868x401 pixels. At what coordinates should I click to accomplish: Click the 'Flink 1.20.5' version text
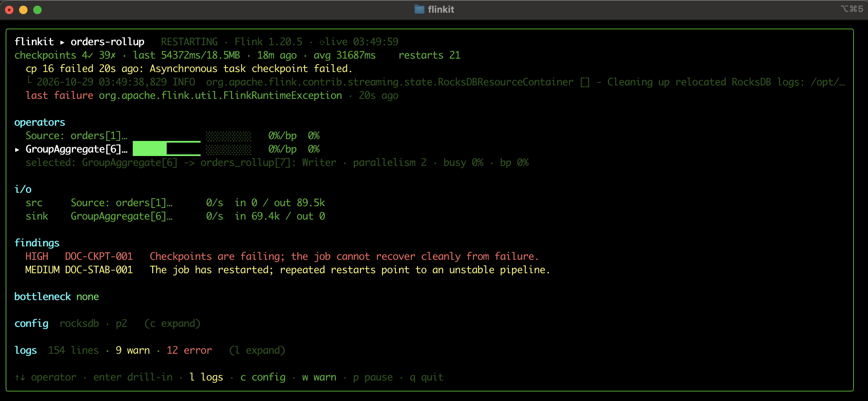[268, 42]
